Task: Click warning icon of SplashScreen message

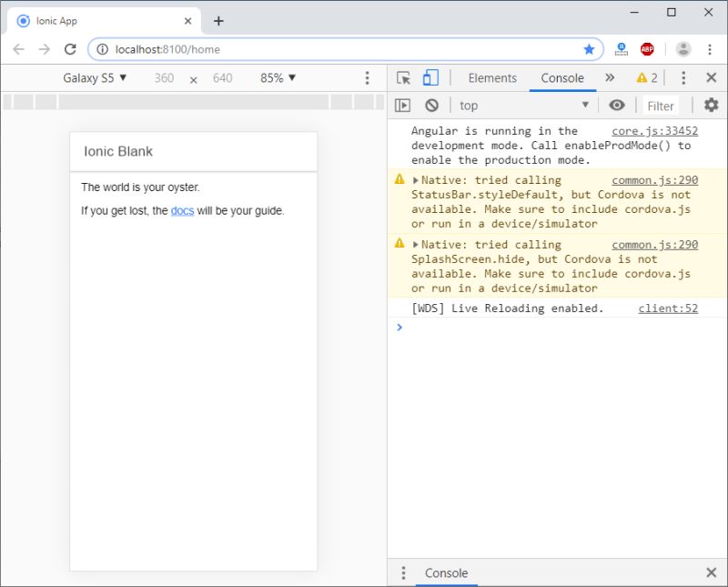Action: (x=399, y=243)
